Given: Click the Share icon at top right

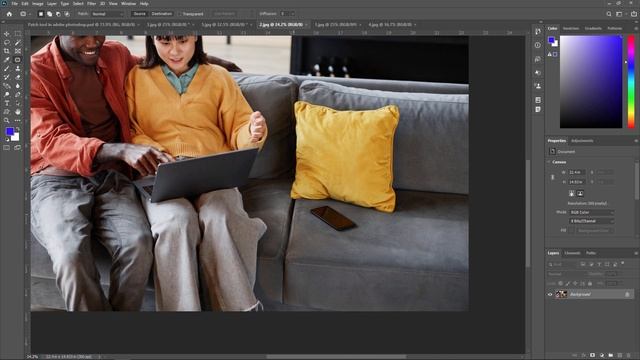Looking at the screenshot, I should click(x=633, y=14).
